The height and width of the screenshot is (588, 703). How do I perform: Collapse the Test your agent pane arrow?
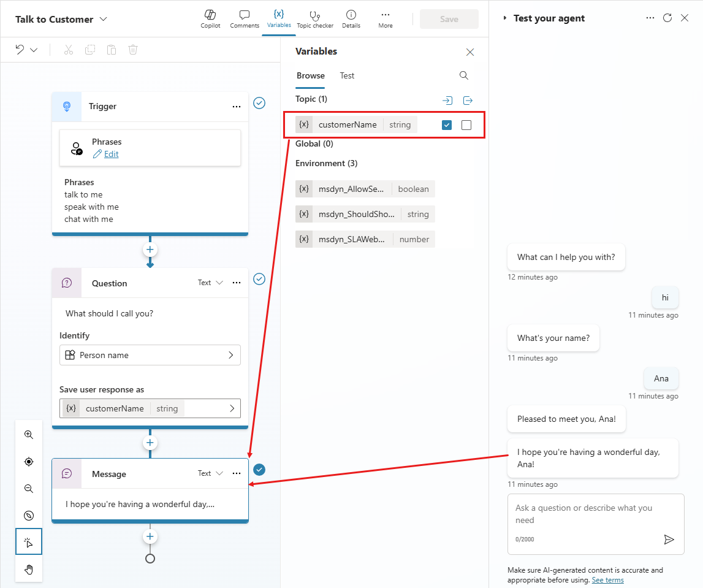pos(505,18)
